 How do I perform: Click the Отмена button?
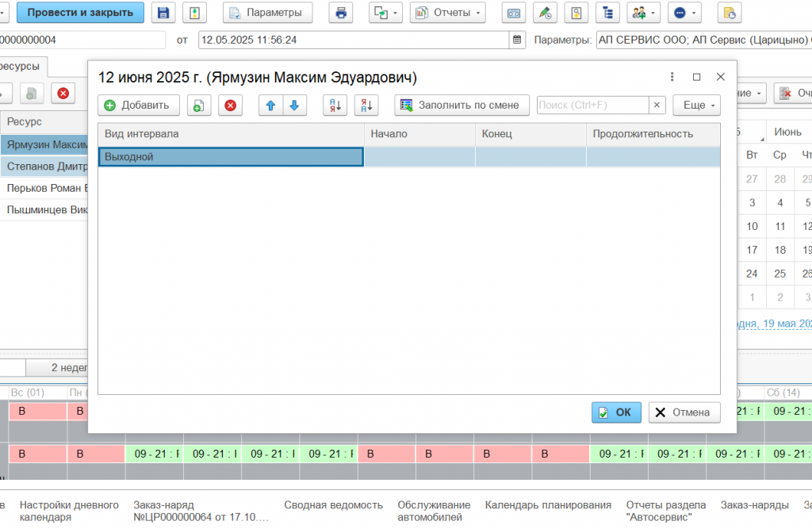coord(684,412)
